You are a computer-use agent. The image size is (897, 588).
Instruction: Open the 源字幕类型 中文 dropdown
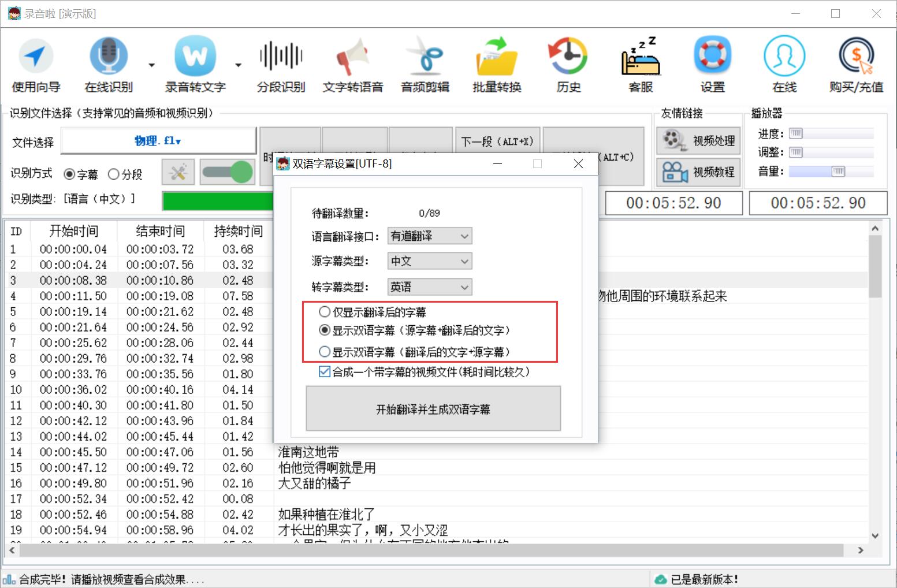(430, 261)
